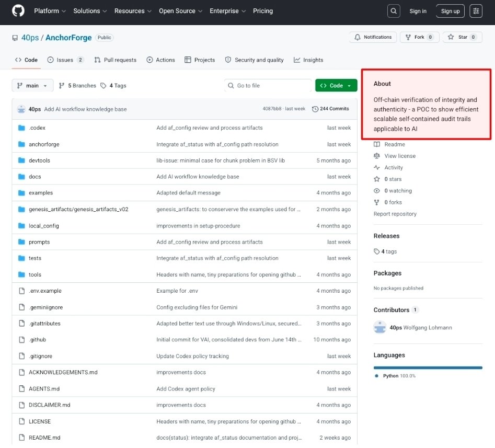Image resolution: width=495 pixels, height=448 pixels.
Task: Click the pulse icon beside Activity
Action: pyautogui.click(x=377, y=167)
